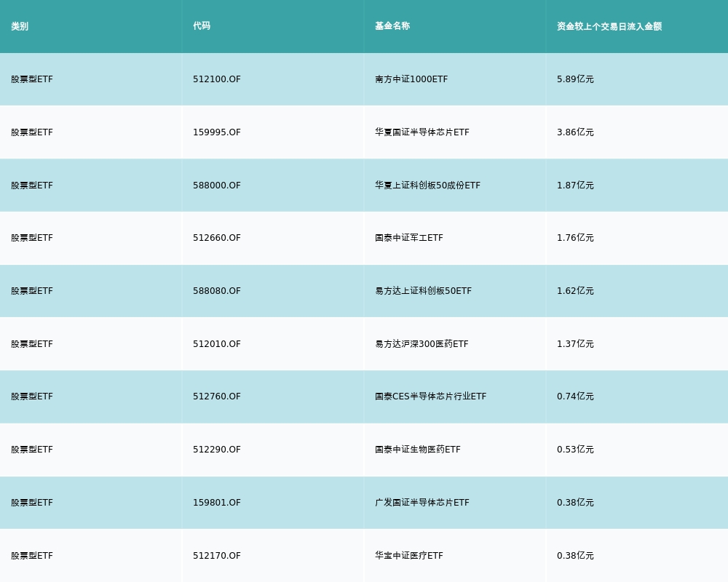Click 股票型ETF in the 588000.OF row
This screenshot has width=728, height=582.
tap(32, 186)
